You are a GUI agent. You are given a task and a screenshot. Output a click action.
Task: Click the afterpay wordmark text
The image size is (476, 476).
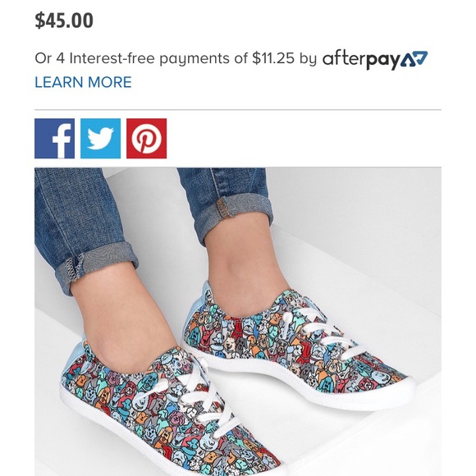(x=361, y=59)
